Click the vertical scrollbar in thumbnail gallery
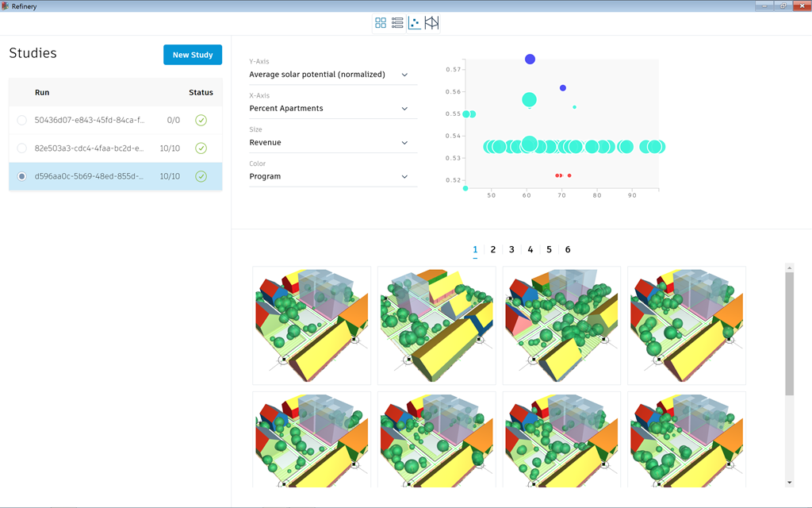812x508 pixels. click(789, 333)
